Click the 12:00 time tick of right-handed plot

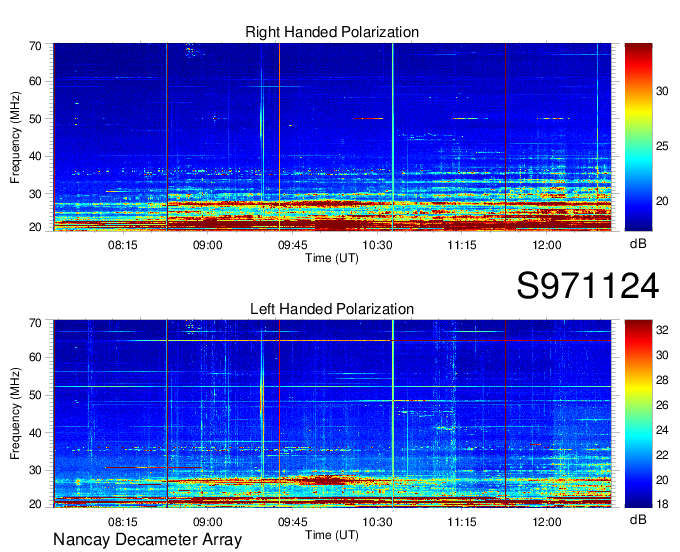pos(547,245)
